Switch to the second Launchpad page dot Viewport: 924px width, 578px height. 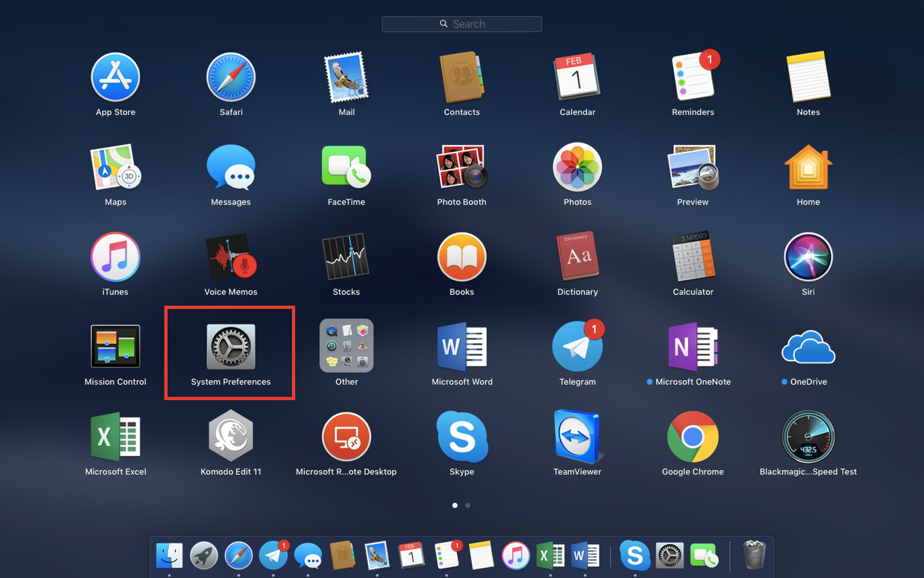click(x=468, y=505)
